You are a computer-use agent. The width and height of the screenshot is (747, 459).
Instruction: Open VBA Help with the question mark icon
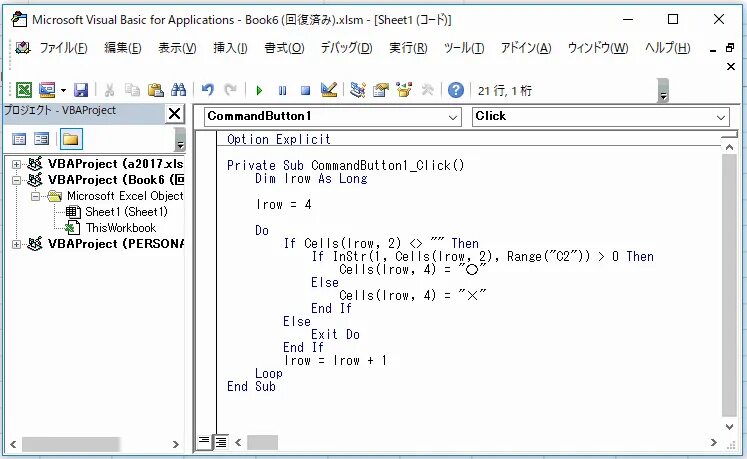click(456, 90)
